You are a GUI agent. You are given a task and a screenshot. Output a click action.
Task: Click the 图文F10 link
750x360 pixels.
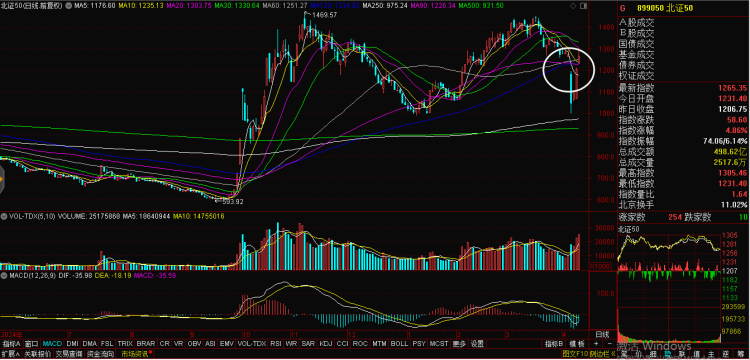(x=575, y=354)
